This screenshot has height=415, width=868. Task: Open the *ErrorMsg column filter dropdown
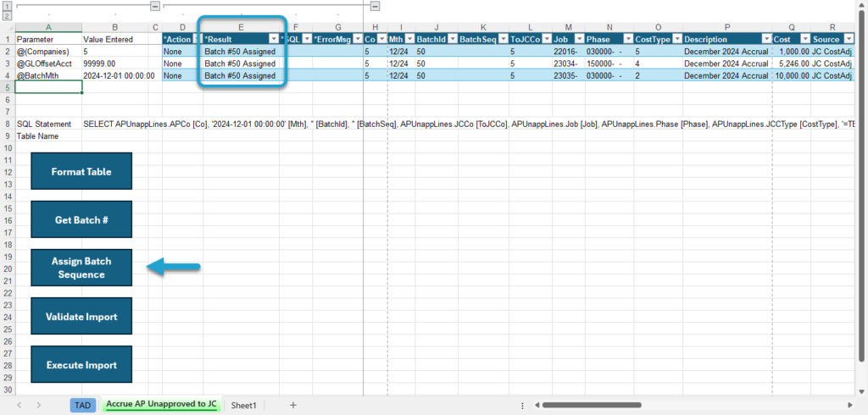coord(357,39)
